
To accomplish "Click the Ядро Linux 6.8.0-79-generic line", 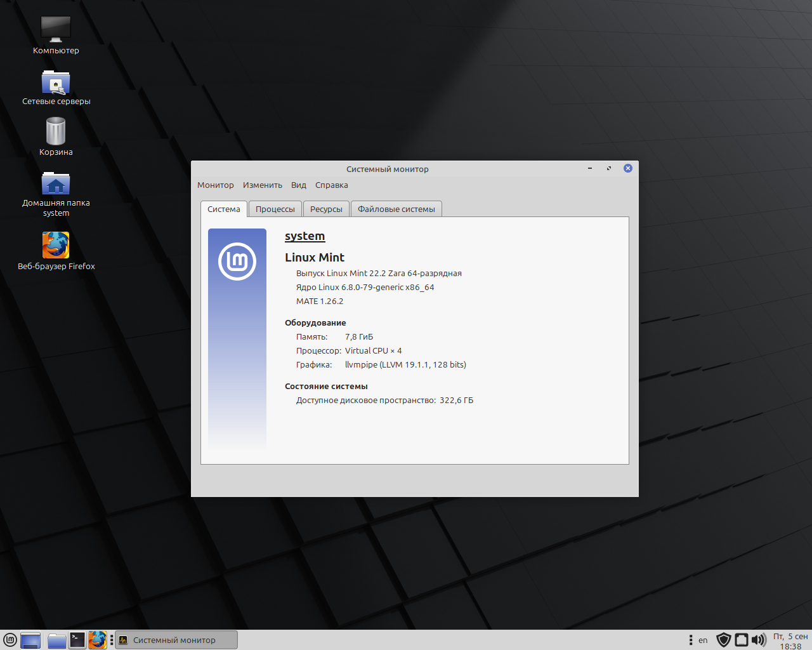I will click(365, 288).
